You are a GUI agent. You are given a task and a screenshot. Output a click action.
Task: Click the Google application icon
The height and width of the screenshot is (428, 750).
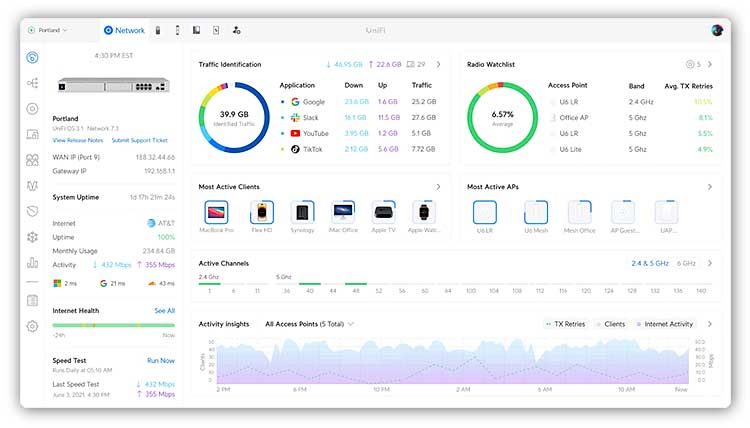[x=295, y=102]
